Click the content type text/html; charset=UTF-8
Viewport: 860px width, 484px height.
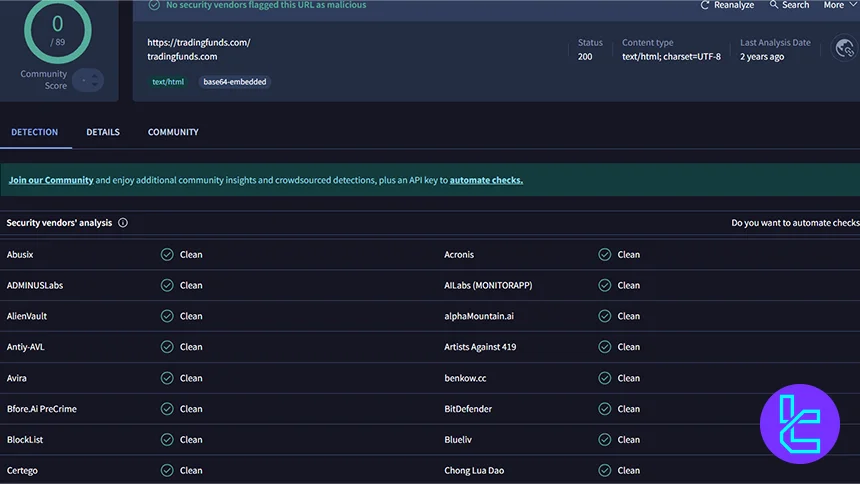click(671, 57)
